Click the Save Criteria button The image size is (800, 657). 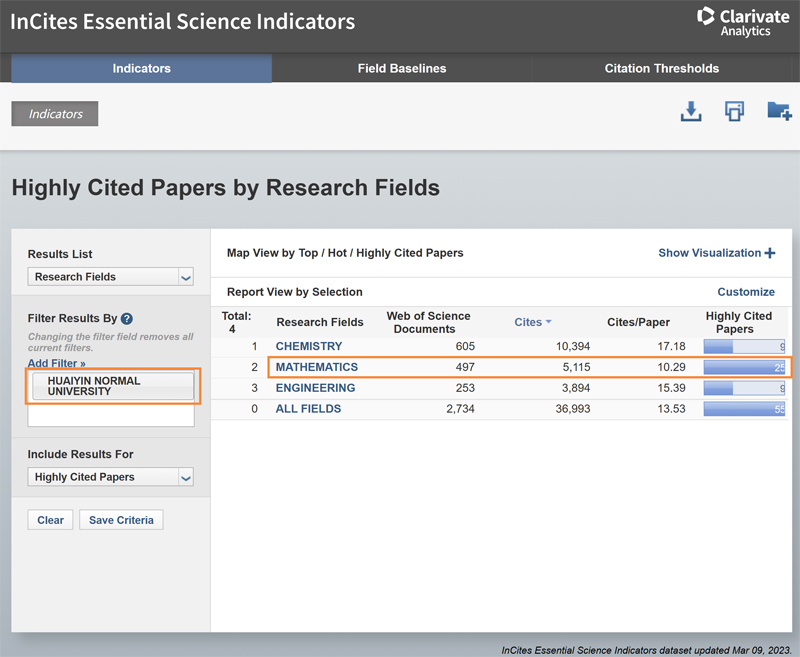[121, 520]
